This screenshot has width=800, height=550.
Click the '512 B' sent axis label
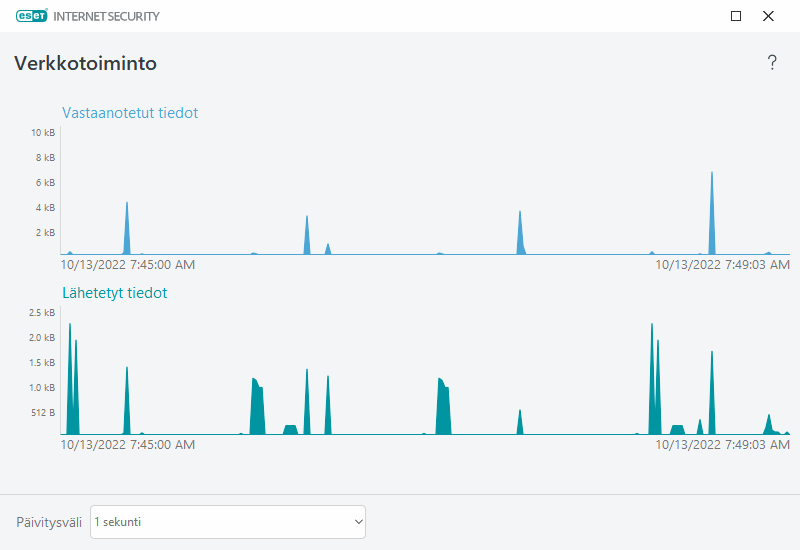(x=43, y=413)
